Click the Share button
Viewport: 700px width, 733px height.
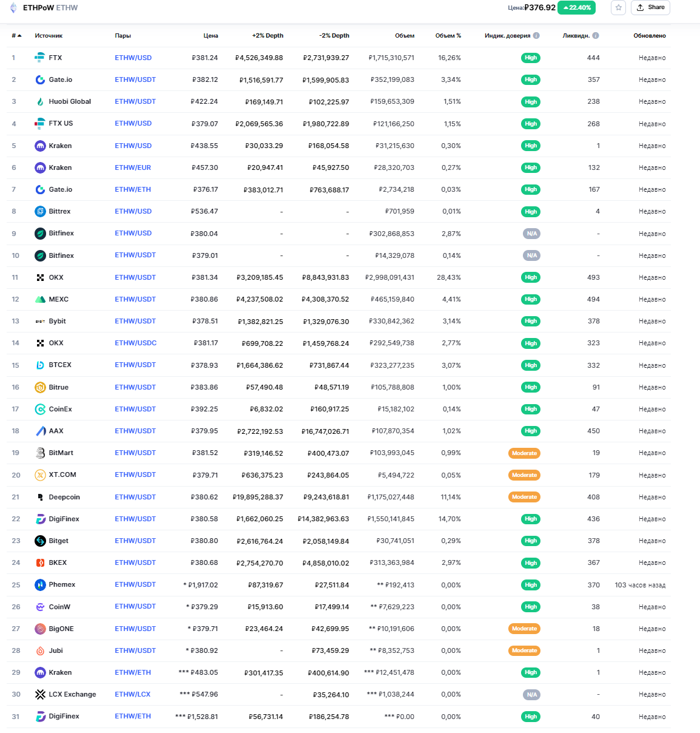click(650, 7)
